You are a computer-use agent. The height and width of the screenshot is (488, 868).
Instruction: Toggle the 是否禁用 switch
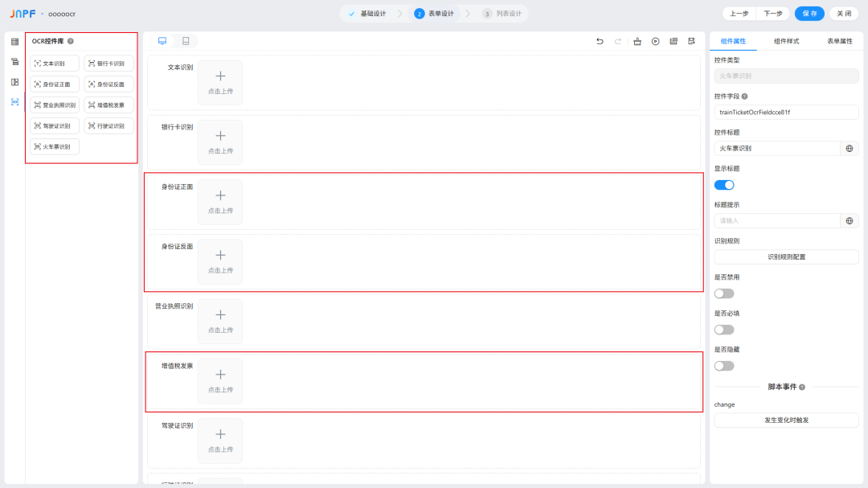click(724, 293)
